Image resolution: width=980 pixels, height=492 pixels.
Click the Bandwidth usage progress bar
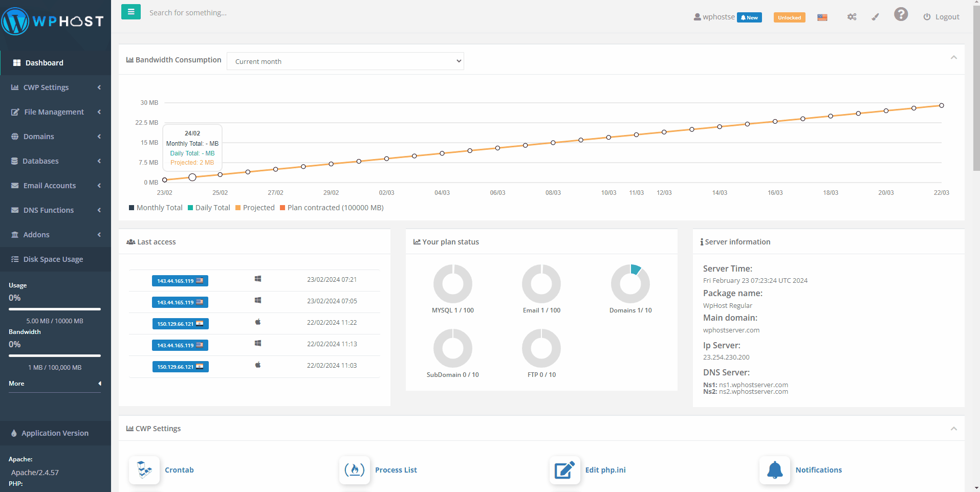54,355
